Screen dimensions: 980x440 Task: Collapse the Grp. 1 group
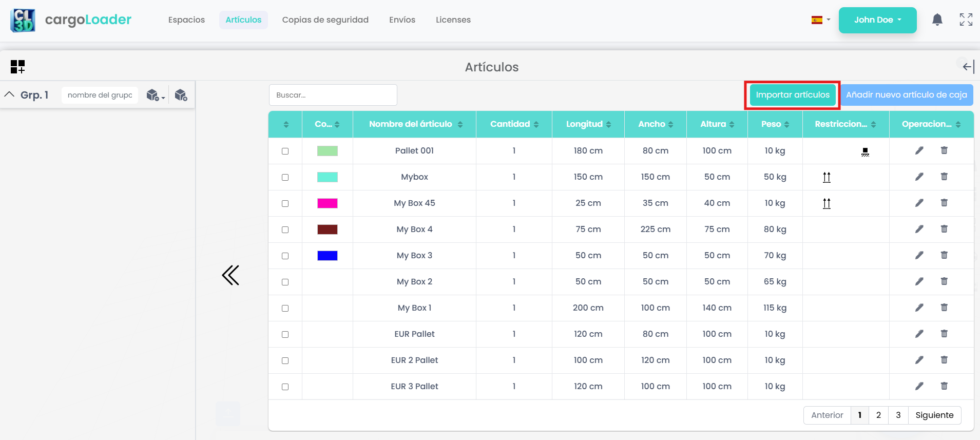tap(9, 94)
